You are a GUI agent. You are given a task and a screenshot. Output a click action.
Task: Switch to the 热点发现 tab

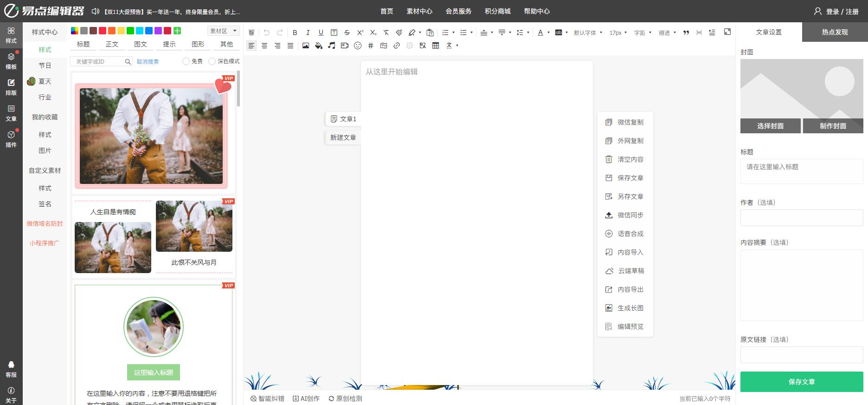(835, 32)
